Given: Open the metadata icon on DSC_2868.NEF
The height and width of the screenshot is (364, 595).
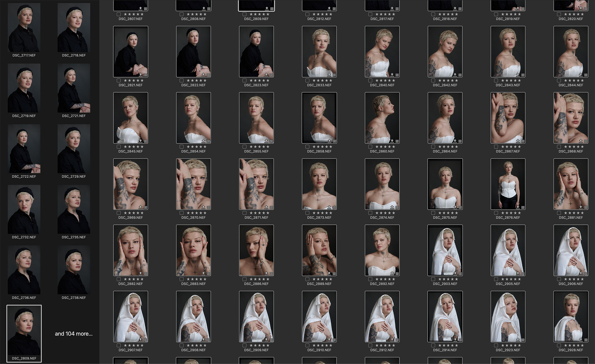Looking at the screenshot, I should [586, 141].
